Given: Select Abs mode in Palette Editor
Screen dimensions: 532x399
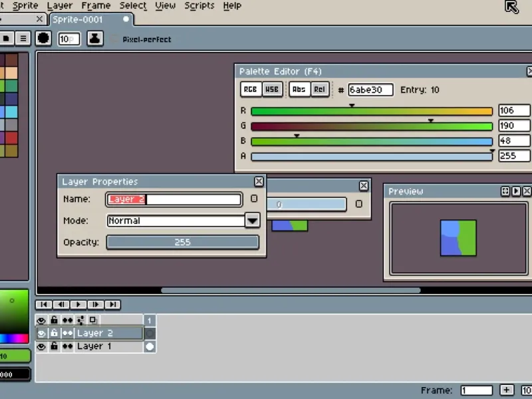Looking at the screenshot, I should (299, 89).
